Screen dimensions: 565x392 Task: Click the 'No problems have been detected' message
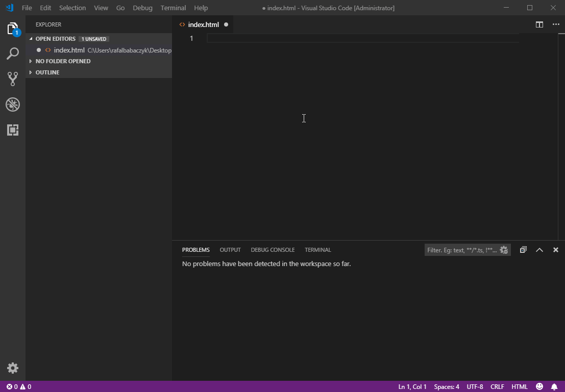pos(266,264)
